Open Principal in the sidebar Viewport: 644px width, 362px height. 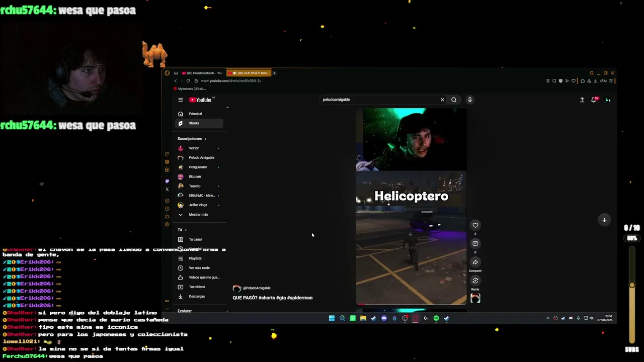pyautogui.click(x=199, y=114)
